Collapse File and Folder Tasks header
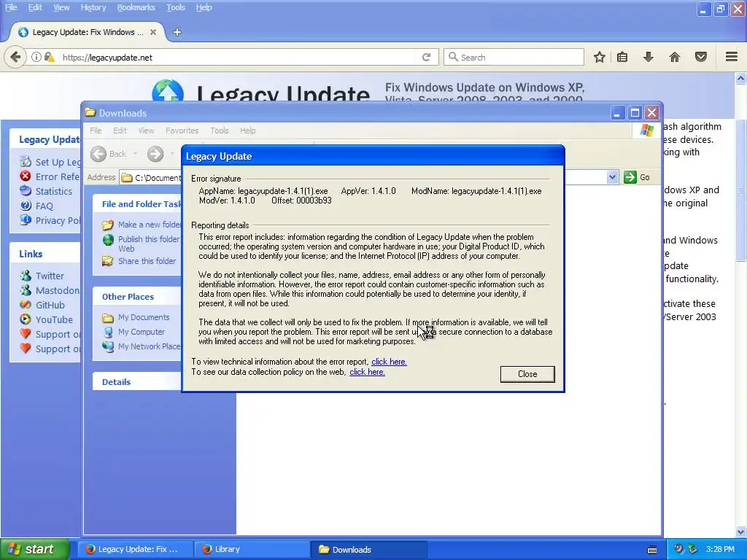The height and width of the screenshot is (560, 747). pos(136,204)
